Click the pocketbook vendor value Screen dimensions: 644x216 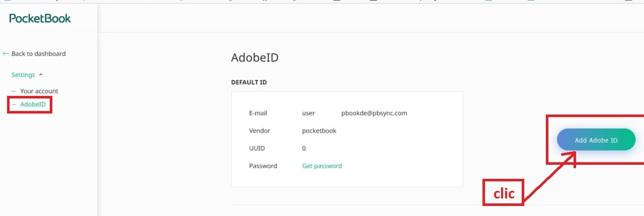[x=319, y=131]
